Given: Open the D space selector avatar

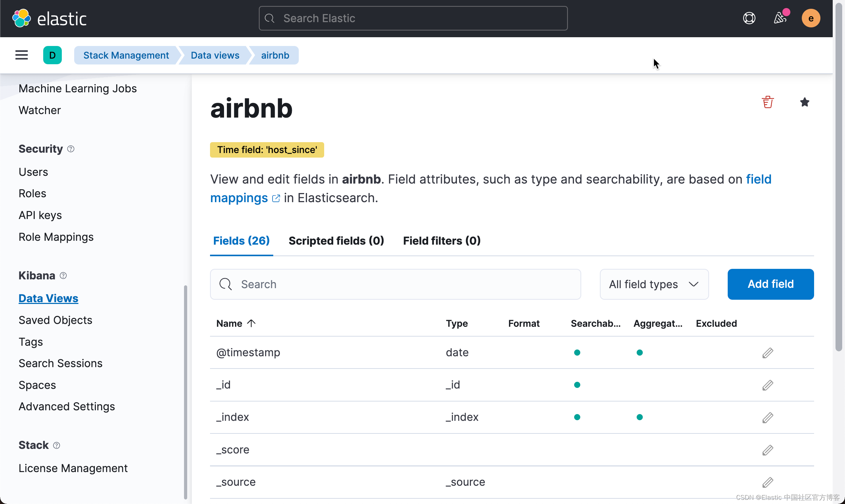Looking at the screenshot, I should point(52,55).
